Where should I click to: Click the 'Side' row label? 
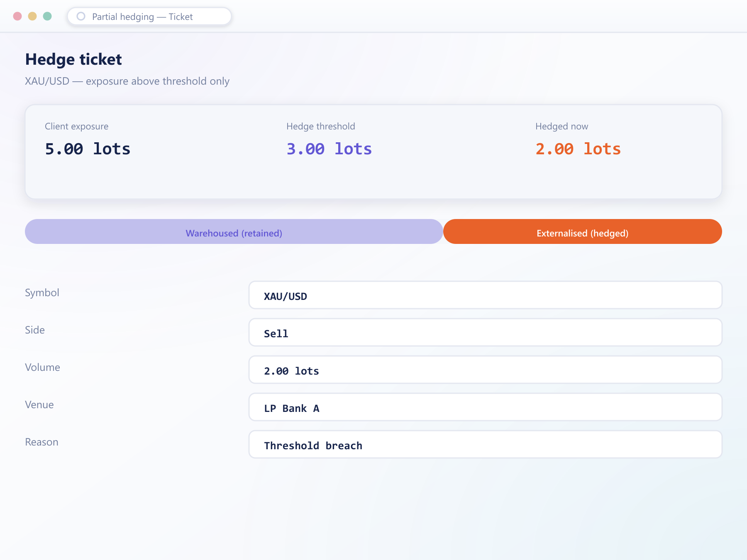[x=35, y=330]
